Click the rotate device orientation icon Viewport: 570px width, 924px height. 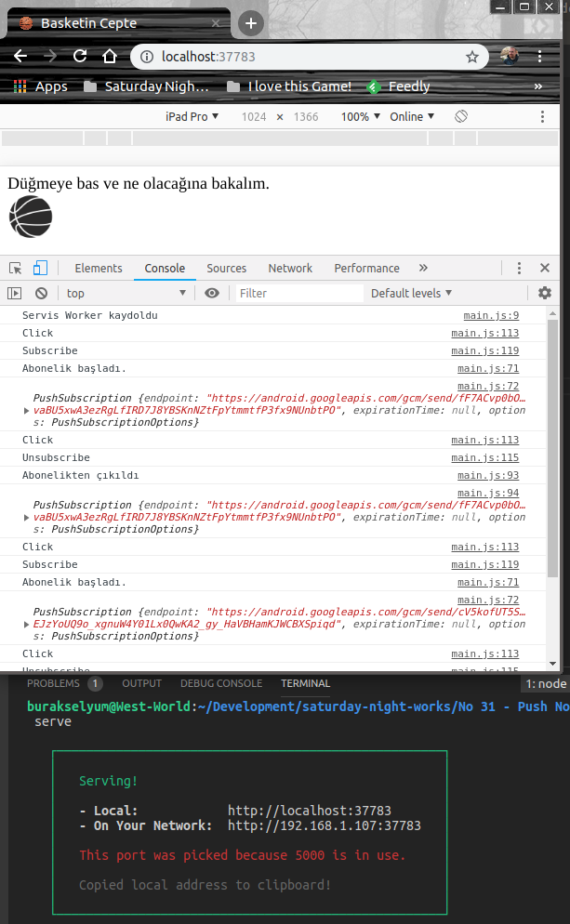point(460,116)
